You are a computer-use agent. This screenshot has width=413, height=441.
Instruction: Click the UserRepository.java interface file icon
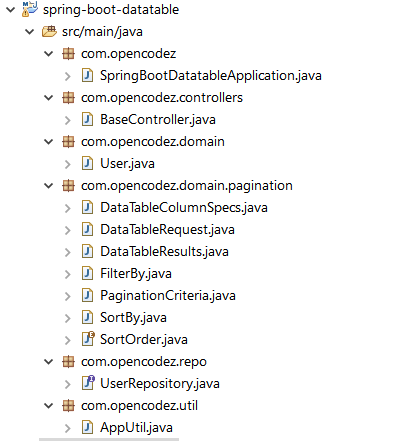pyautogui.click(x=88, y=383)
